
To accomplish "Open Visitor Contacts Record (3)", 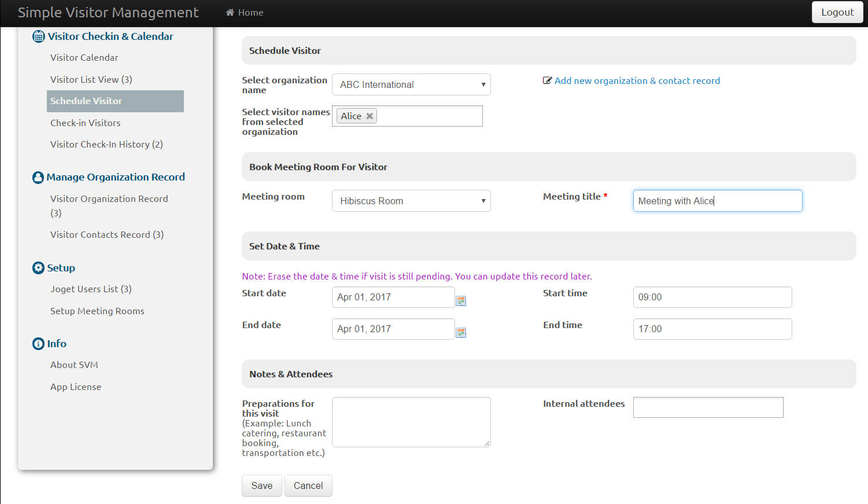I will (107, 234).
